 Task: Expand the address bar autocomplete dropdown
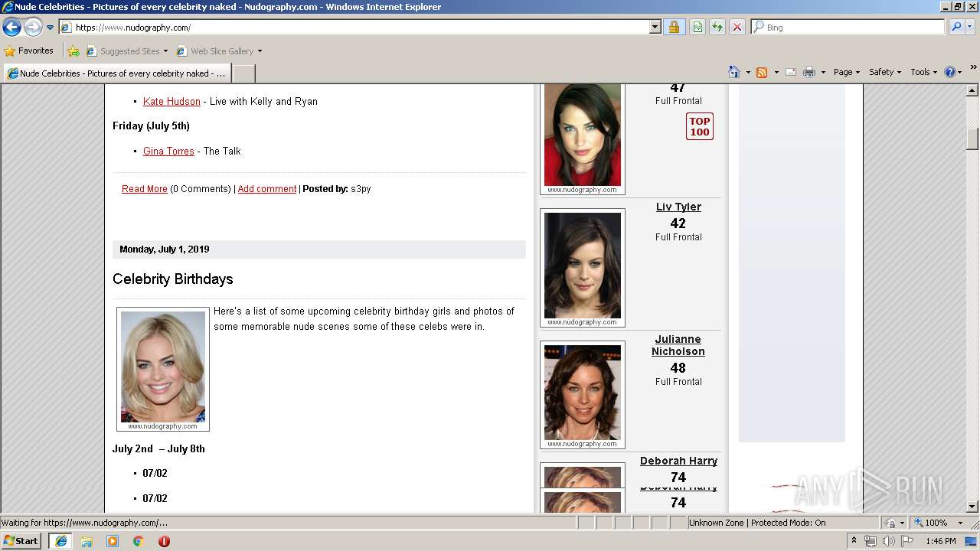(655, 28)
